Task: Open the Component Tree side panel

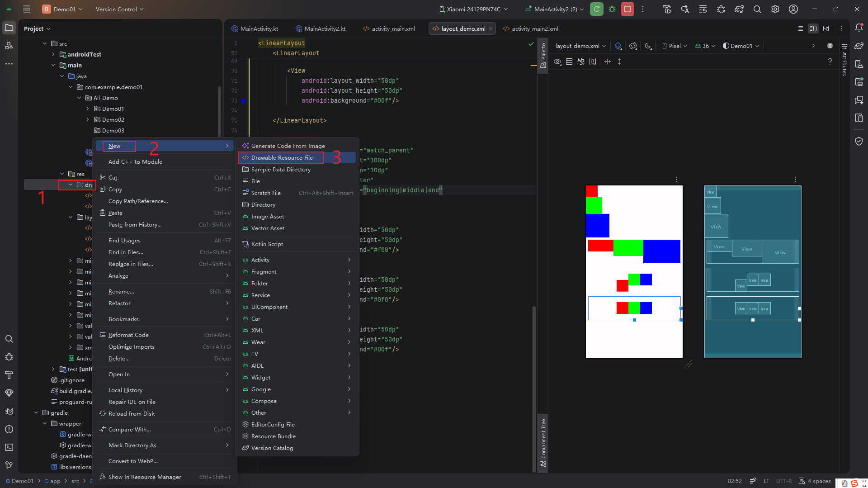Action: click(x=543, y=443)
